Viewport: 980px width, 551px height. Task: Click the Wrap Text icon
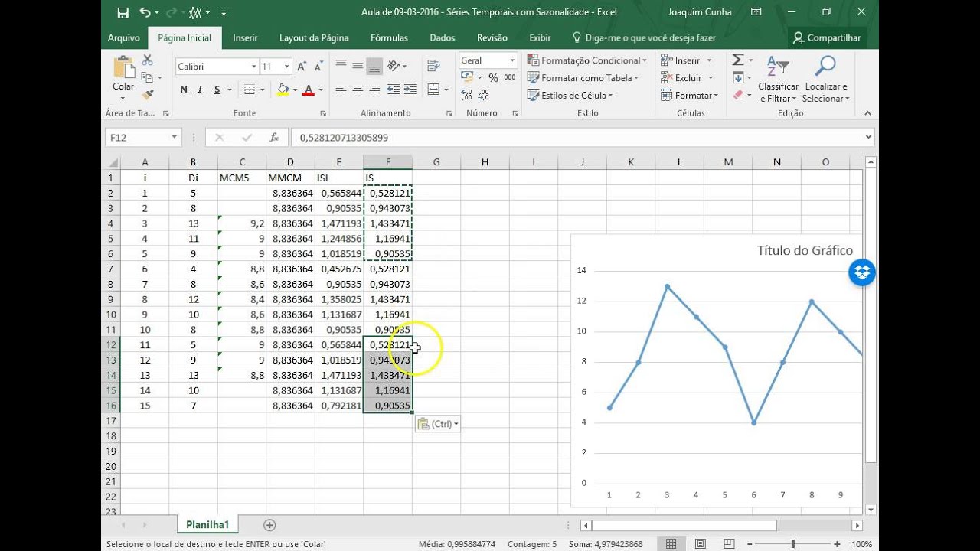tap(432, 66)
